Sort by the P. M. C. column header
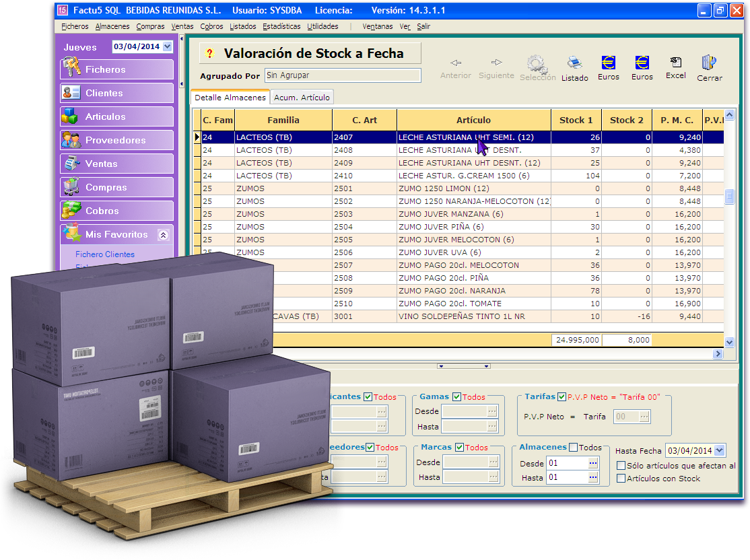 [x=677, y=120]
